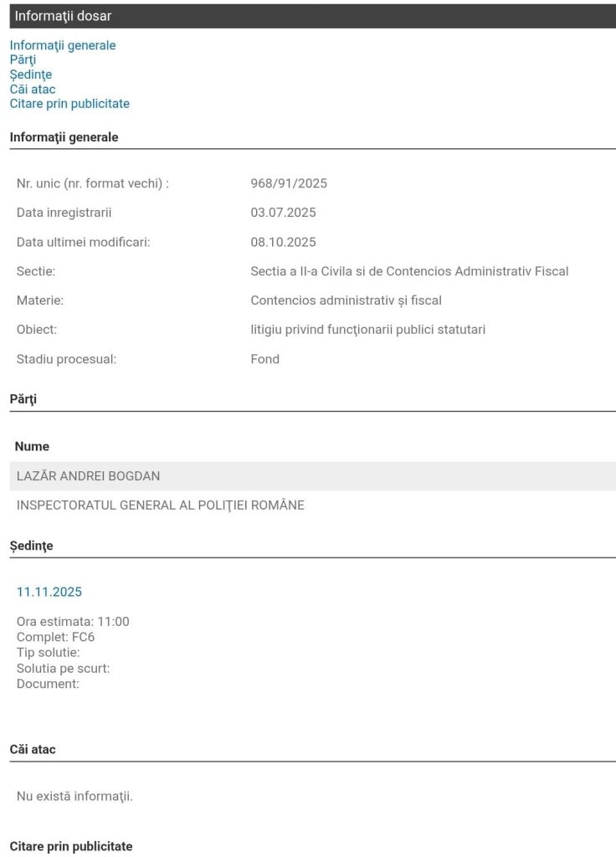Click the Nume column header
Image resolution: width=616 pixels, height=857 pixels.
tap(32, 447)
